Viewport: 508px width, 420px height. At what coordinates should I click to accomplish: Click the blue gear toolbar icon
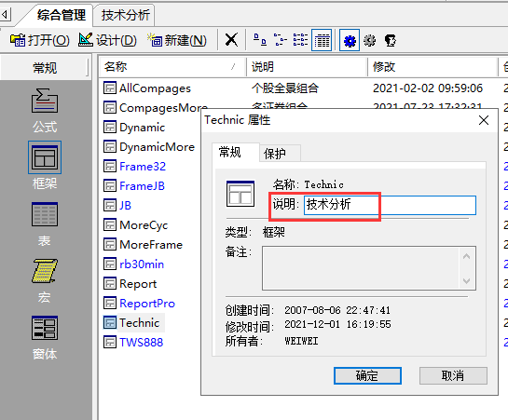pyautogui.click(x=350, y=40)
